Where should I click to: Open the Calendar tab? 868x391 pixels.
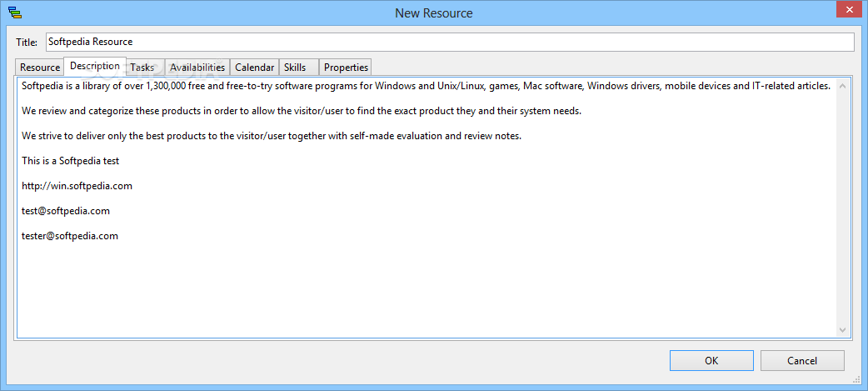click(255, 67)
